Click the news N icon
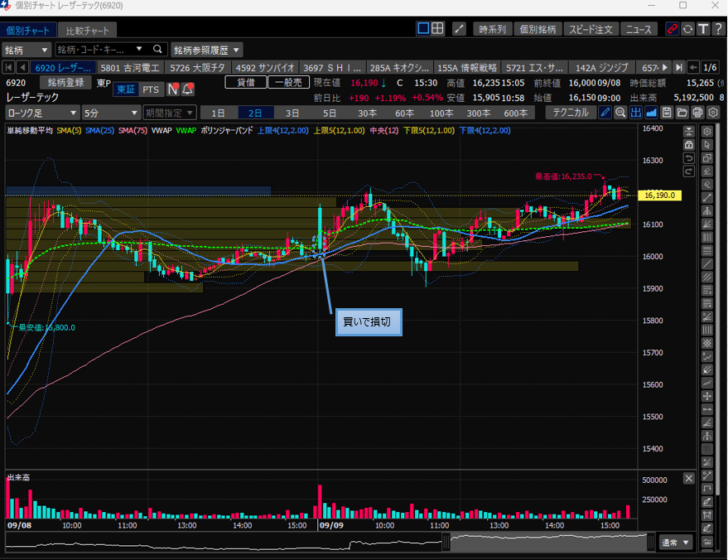Image resolution: width=728 pixels, height=560 pixels. click(173, 89)
